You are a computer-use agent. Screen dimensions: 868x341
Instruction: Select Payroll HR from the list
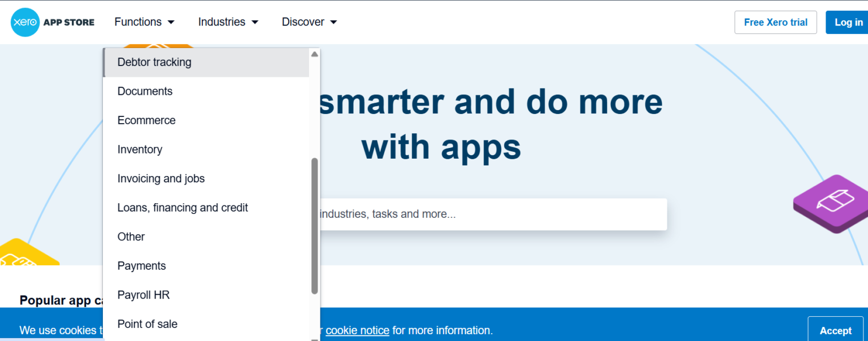144,295
